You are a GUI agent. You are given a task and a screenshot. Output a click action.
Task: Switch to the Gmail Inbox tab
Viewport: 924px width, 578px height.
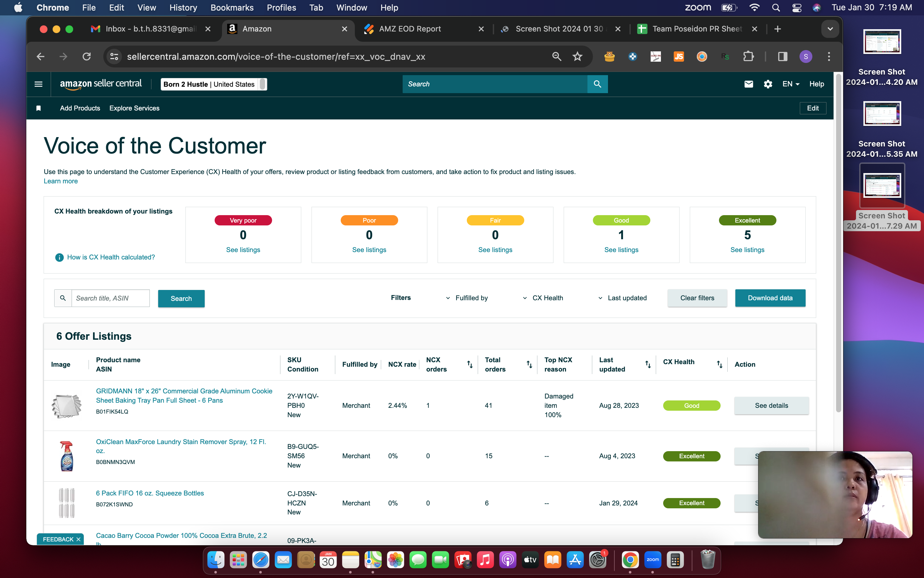coord(151,29)
